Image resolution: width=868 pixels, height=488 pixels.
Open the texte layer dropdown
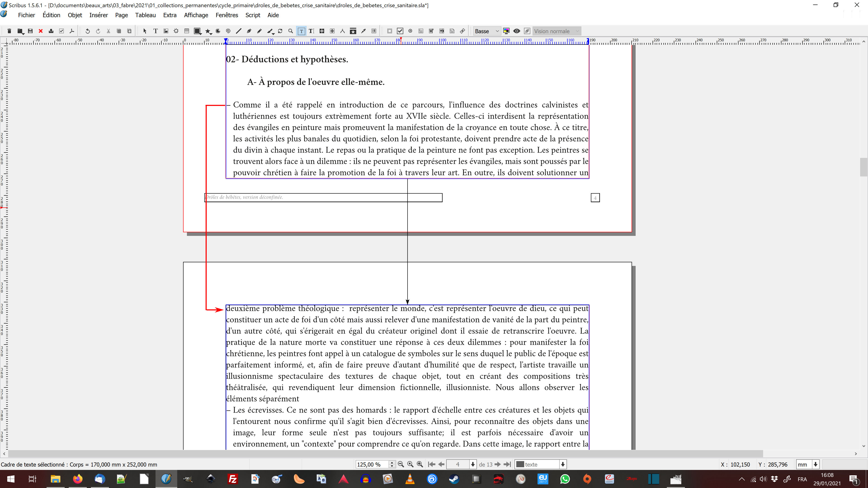tap(540, 465)
